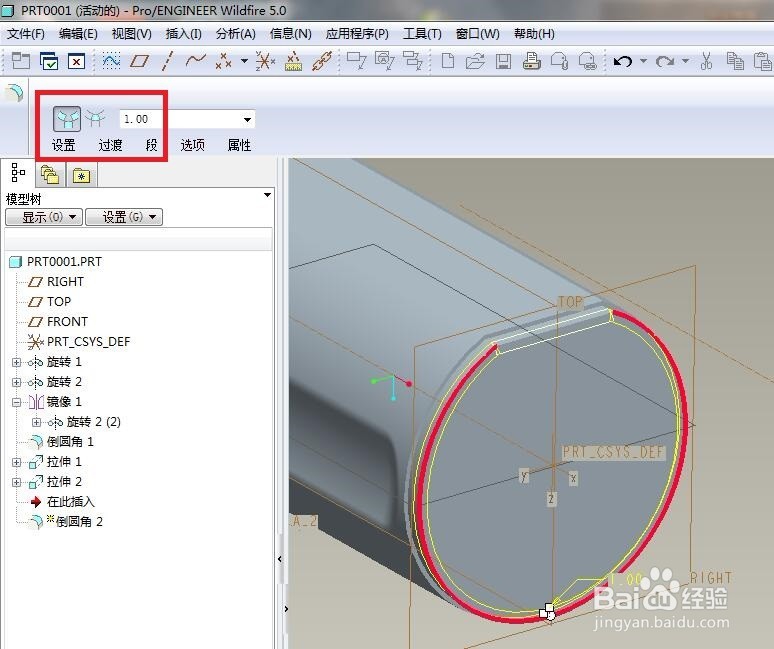This screenshot has height=649, width=774.
Task: Click the activate window checkmark icon
Action: (49, 61)
